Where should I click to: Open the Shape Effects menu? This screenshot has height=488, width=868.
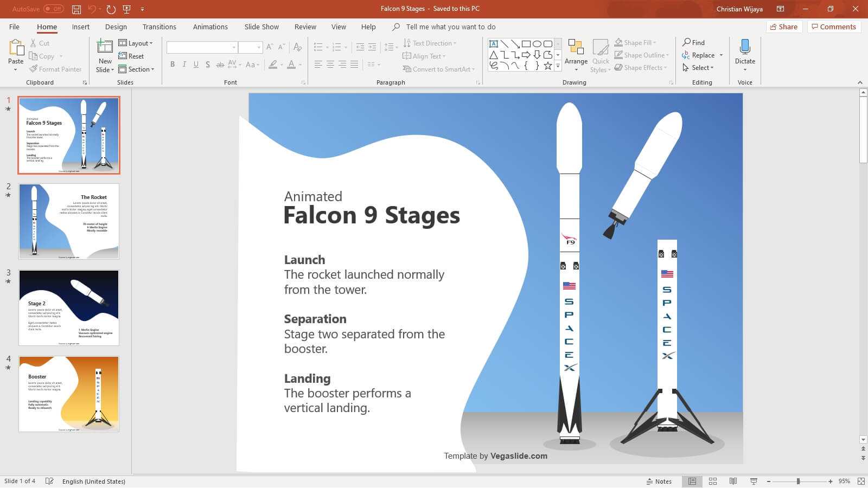point(641,68)
